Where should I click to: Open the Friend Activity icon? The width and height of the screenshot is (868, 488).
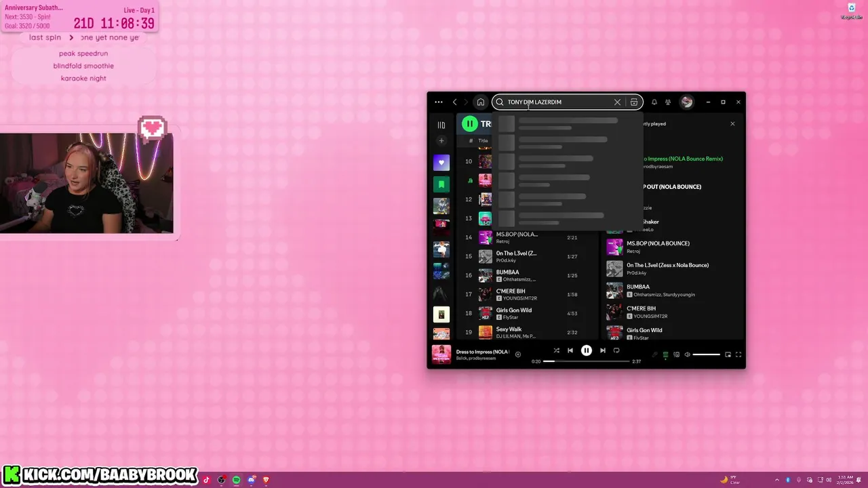point(668,102)
